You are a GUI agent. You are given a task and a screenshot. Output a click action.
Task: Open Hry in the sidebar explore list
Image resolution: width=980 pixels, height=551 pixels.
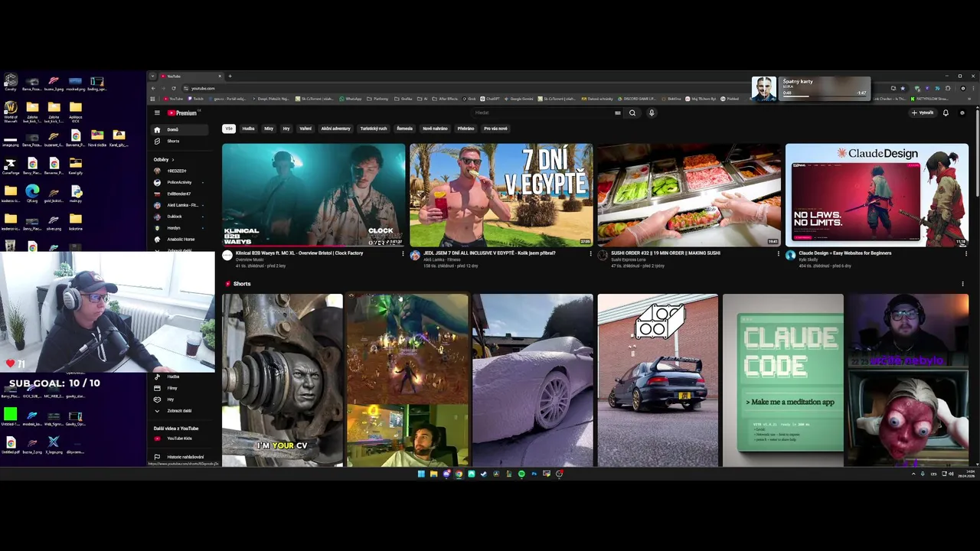(179, 399)
